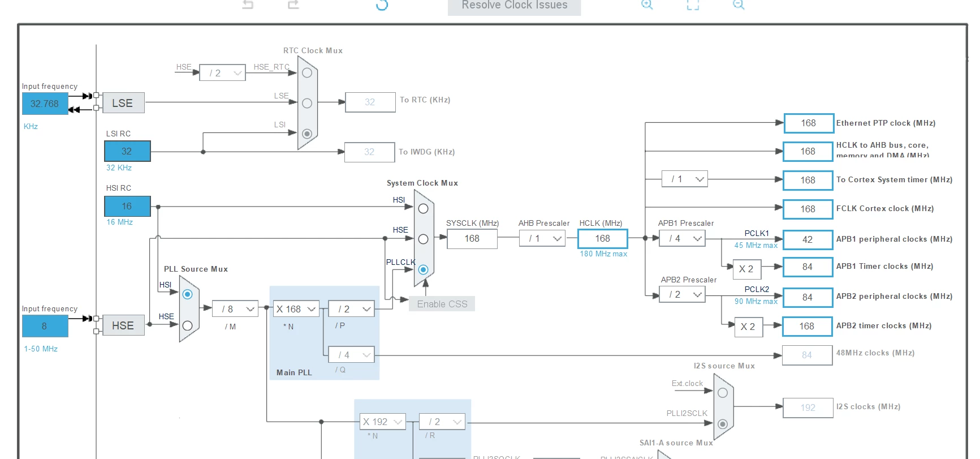Select LSE in RTC Clock Mux
The width and height of the screenshot is (980, 459).
pyautogui.click(x=307, y=103)
